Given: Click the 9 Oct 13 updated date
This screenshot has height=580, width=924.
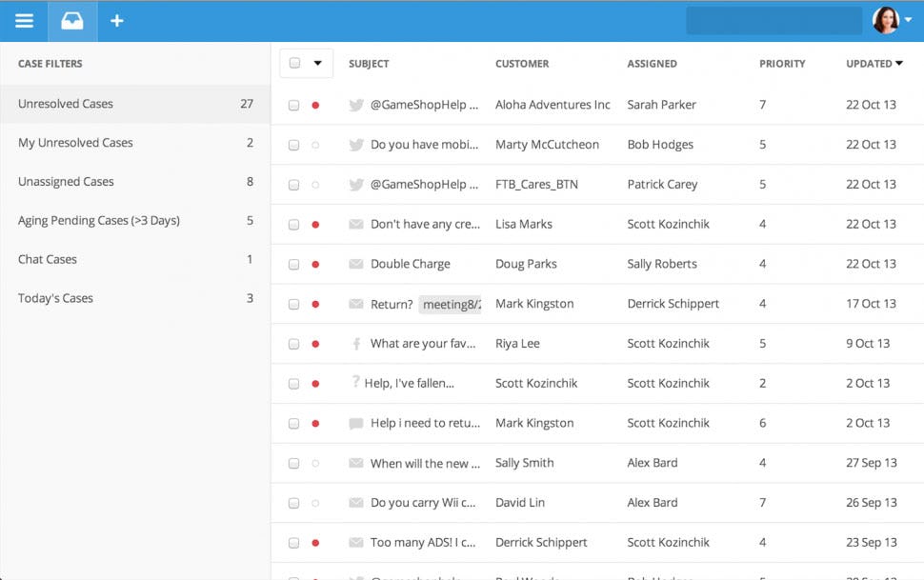Looking at the screenshot, I should pyautogui.click(x=868, y=344).
